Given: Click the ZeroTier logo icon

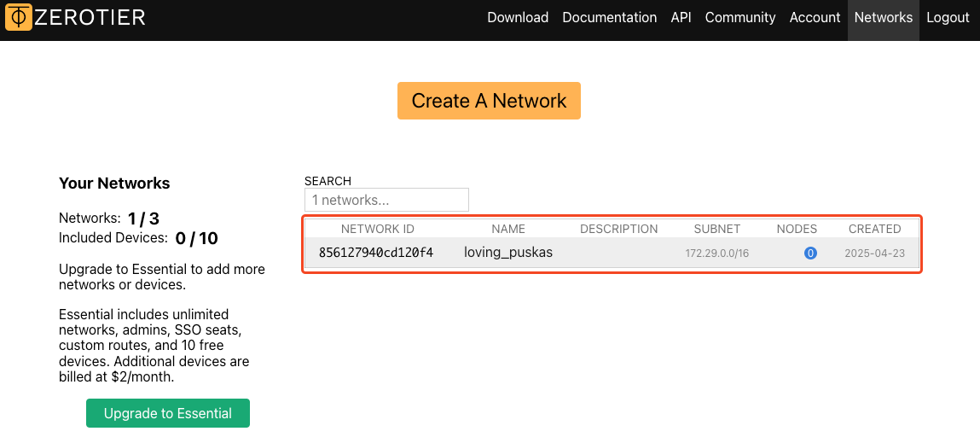Looking at the screenshot, I should [19, 17].
